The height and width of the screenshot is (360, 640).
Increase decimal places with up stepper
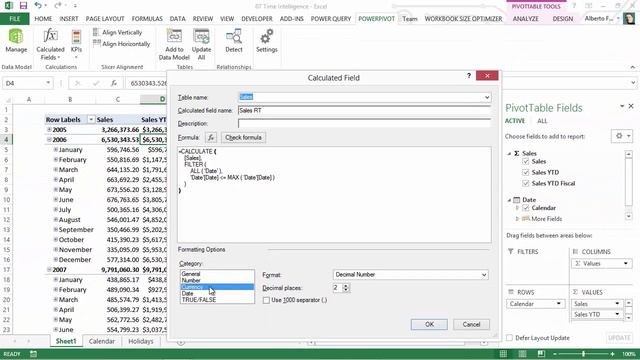pos(346,285)
